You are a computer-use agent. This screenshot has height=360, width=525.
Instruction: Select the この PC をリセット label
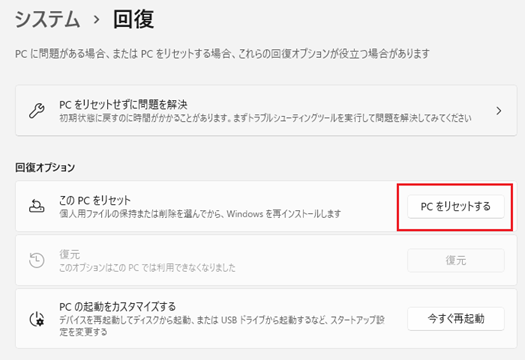(x=95, y=200)
